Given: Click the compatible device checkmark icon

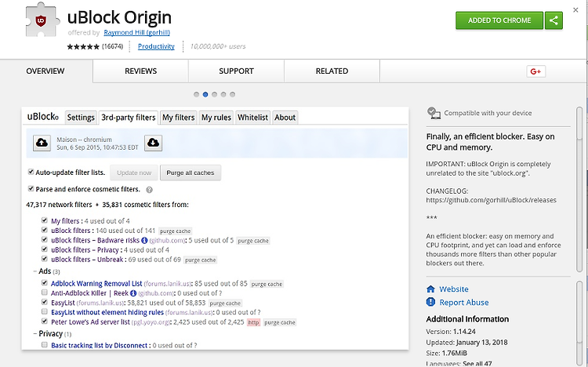Looking at the screenshot, I should (434, 113).
